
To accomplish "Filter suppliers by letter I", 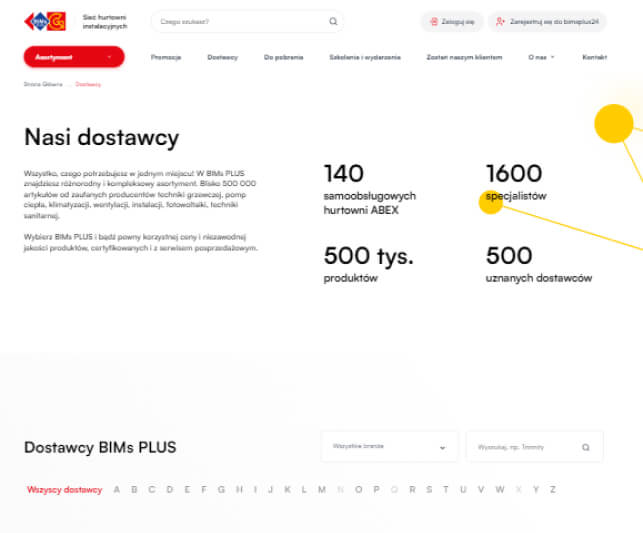I will pyautogui.click(x=255, y=490).
